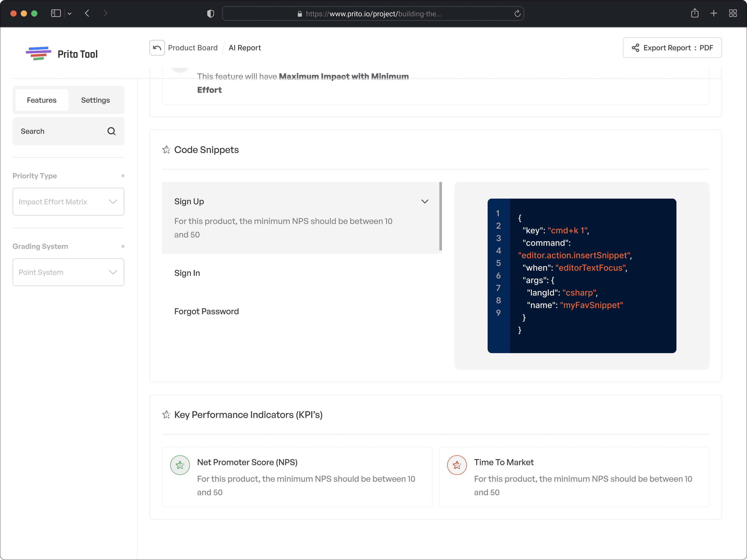Click the back arrow icon beside Product Board
Viewport: 747px width, 560px height.
tap(157, 48)
